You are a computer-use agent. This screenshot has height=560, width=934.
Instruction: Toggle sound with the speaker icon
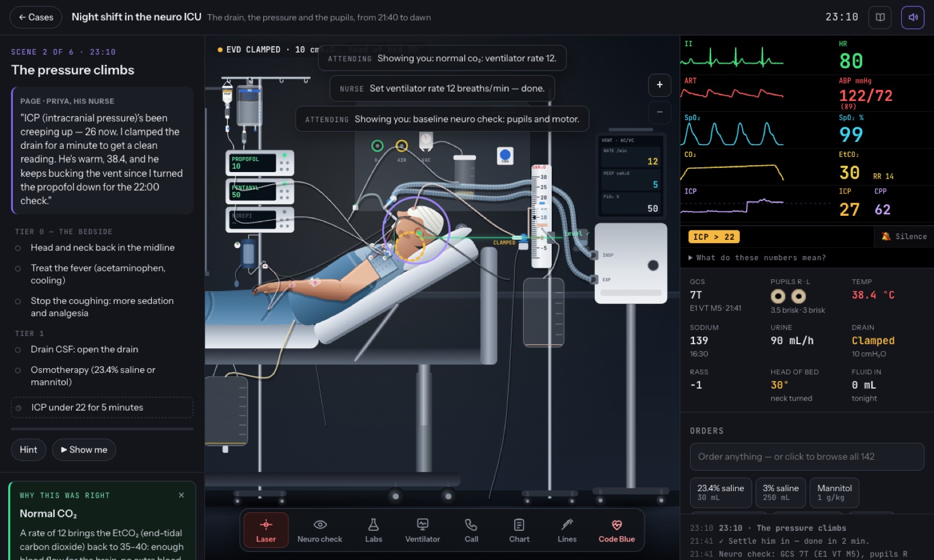(x=913, y=17)
